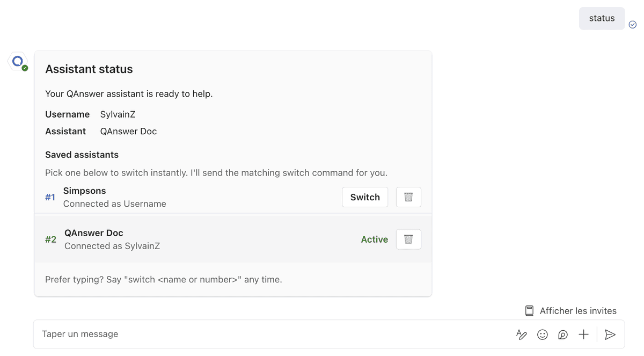Image resolution: width=644 pixels, height=356 pixels.
Task: Click the Active status label
Action: (375, 239)
